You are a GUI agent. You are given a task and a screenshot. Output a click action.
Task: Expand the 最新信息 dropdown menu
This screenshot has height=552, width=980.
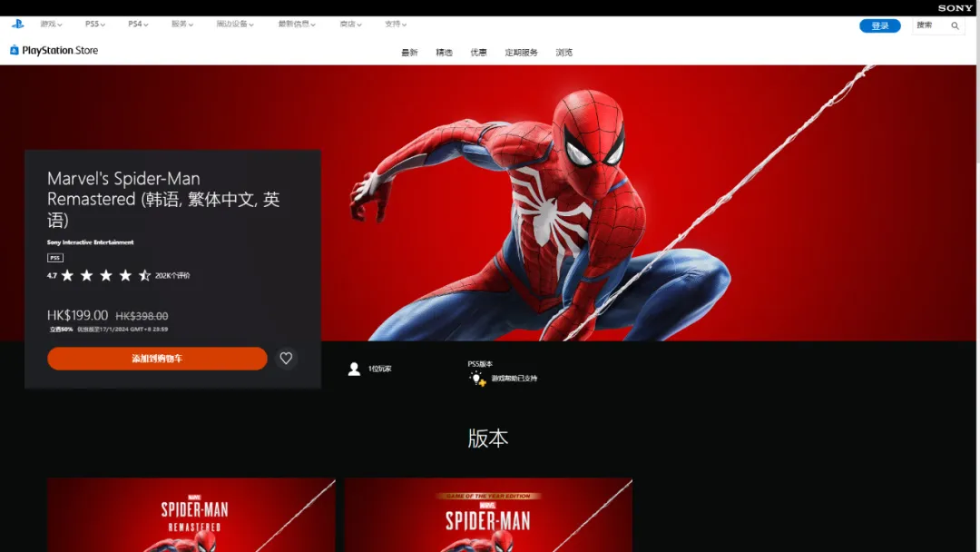pyautogui.click(x=297, y=24)
